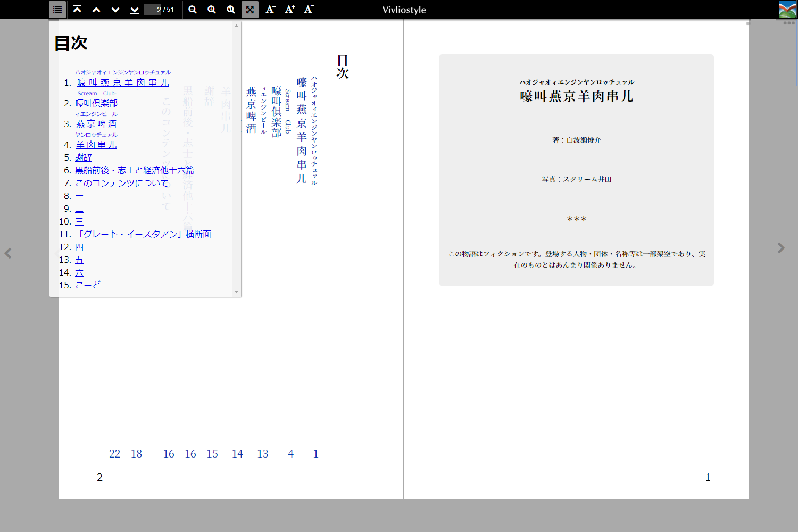This screenshot has width=798, height=532.
Task: Reset zoom to actual size
Action: coord(231,10)
